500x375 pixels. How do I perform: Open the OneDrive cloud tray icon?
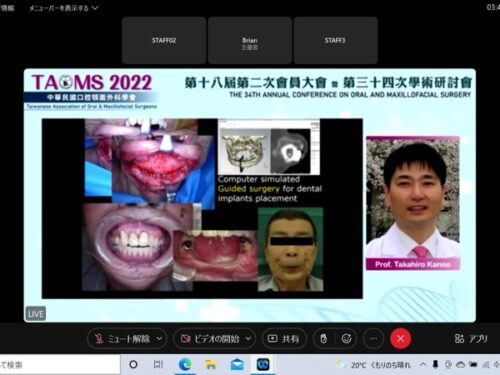pos(461,365)
